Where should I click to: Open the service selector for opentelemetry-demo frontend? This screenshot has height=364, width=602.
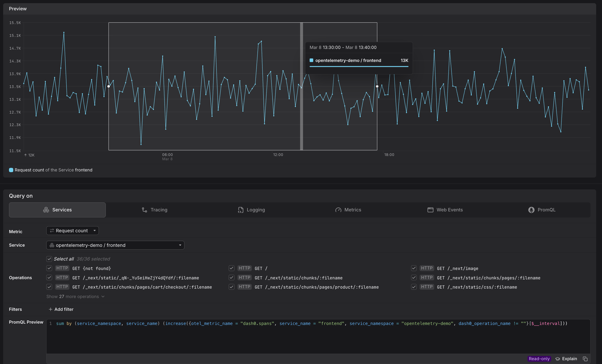(115, 245)
